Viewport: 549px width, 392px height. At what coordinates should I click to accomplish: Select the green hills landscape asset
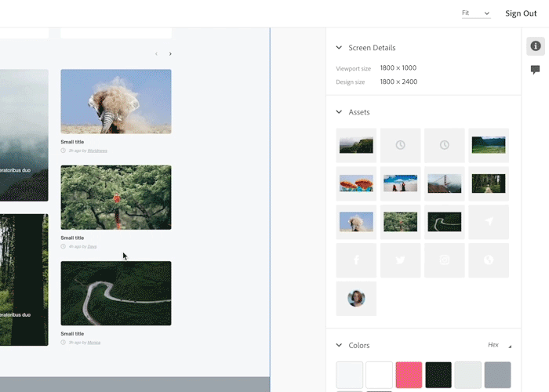356,145
